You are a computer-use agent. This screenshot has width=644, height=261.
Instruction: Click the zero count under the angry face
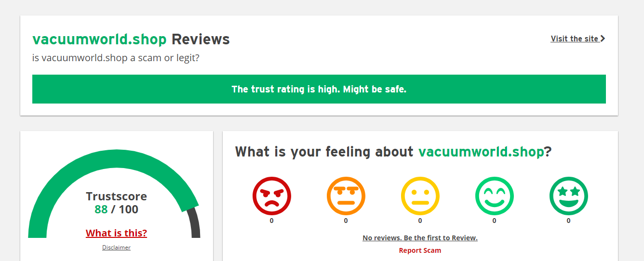pos(272,221)
